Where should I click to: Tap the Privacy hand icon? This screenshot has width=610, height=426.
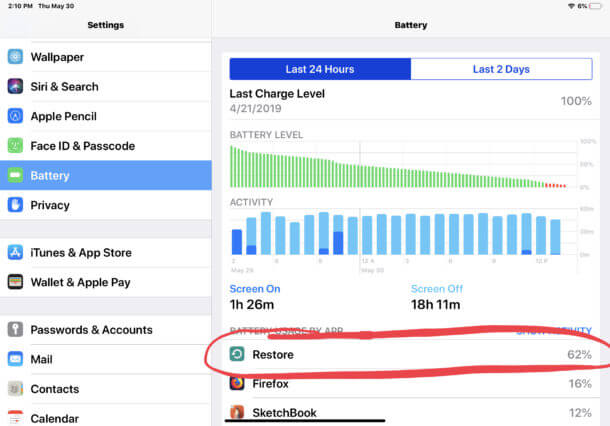point(15,205)
